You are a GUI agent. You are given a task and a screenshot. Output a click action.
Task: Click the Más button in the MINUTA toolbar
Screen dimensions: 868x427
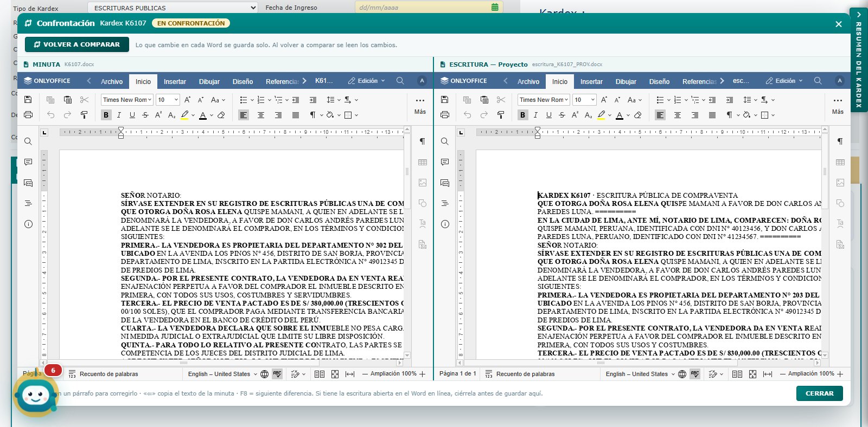[x=420, y=106]
